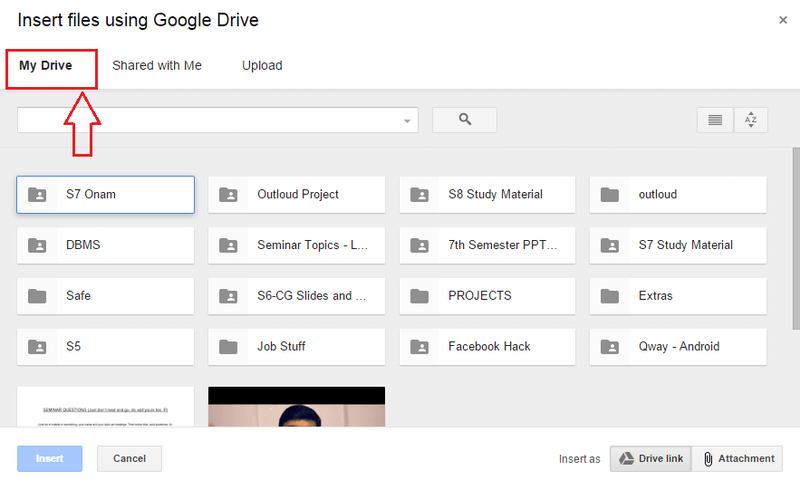Screen dimensions: 800x490
Task: Click the '7th Semester PPT...' folder name
Action: [x=503, y=245]
